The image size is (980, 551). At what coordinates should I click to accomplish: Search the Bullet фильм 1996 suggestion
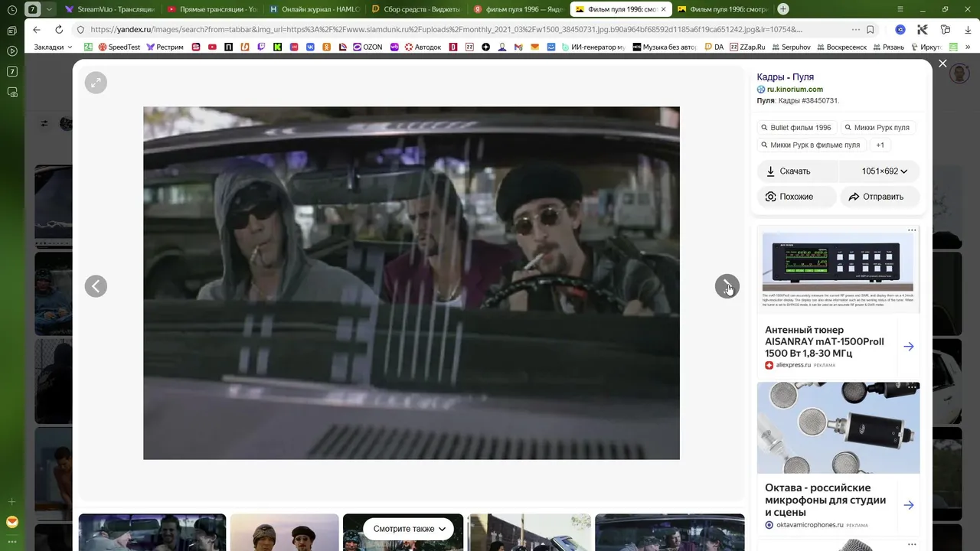coord(795,128)
